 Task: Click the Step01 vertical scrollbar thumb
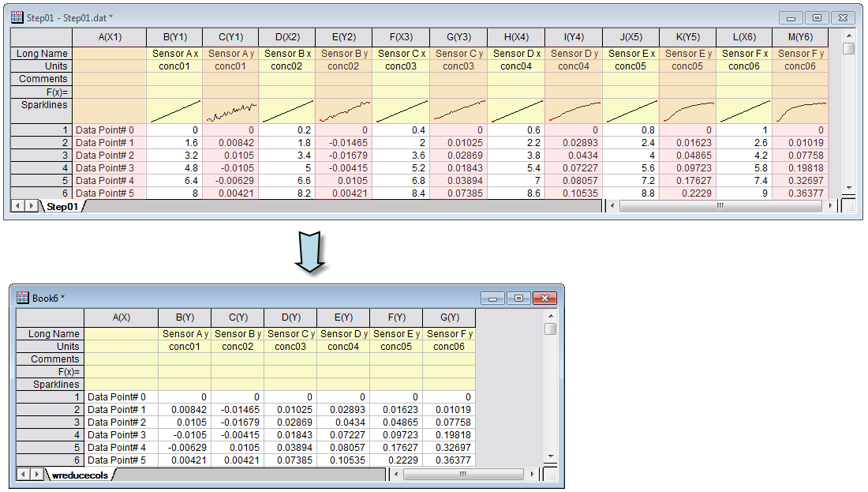(x=848, y=48)
